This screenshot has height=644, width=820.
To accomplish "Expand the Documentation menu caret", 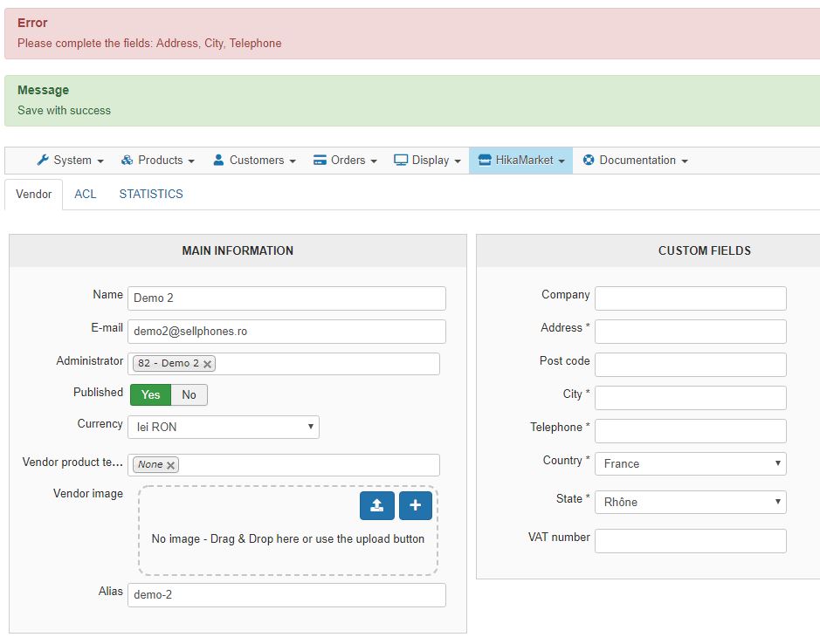I will pos(685,161).
